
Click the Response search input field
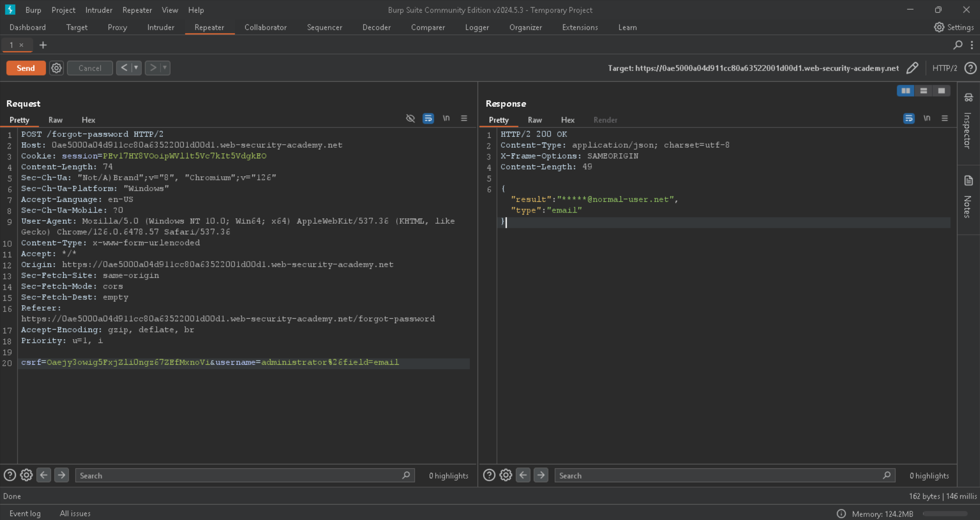click(x=718, y=476)
